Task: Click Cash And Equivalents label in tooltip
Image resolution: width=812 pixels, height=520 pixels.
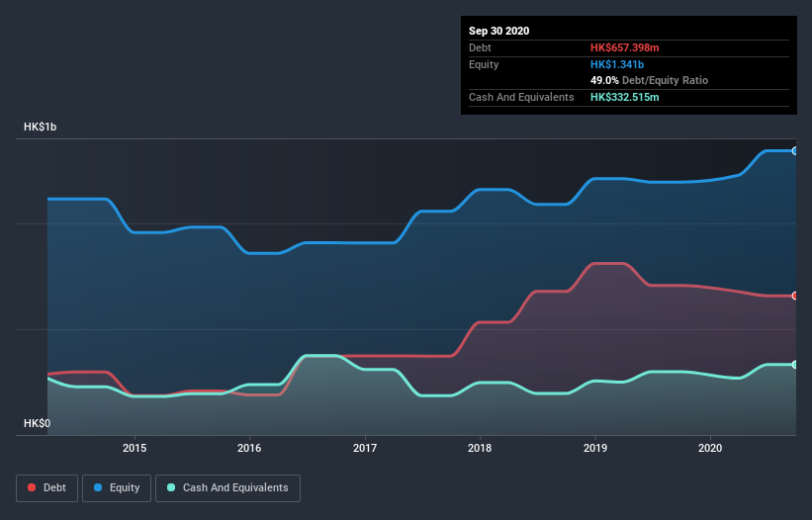Action: [521, 97]
